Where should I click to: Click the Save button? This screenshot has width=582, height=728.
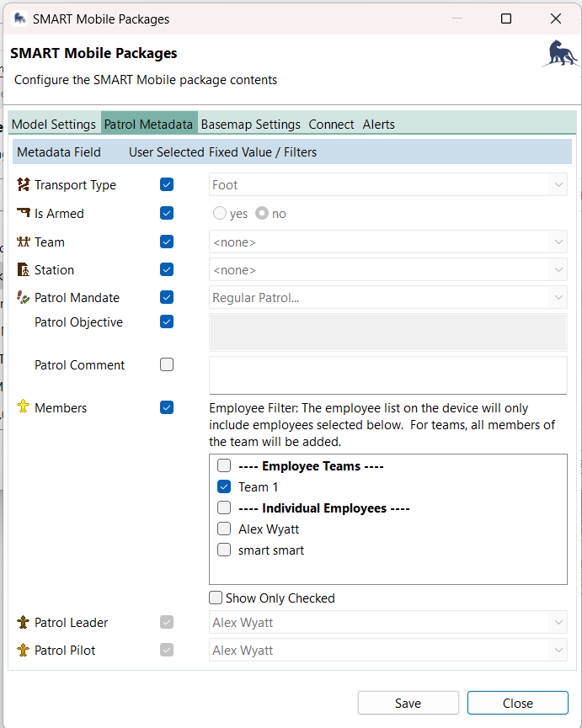(408, 703)
